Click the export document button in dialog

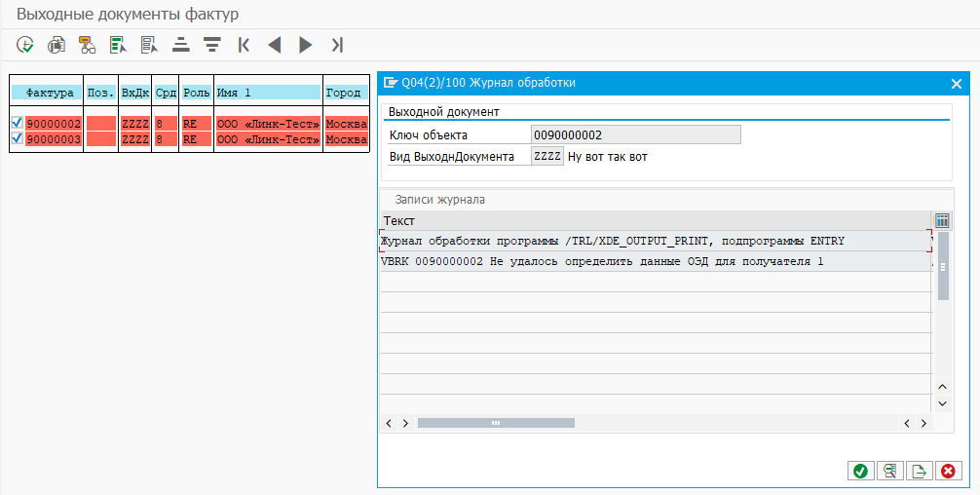click(918, 471)
